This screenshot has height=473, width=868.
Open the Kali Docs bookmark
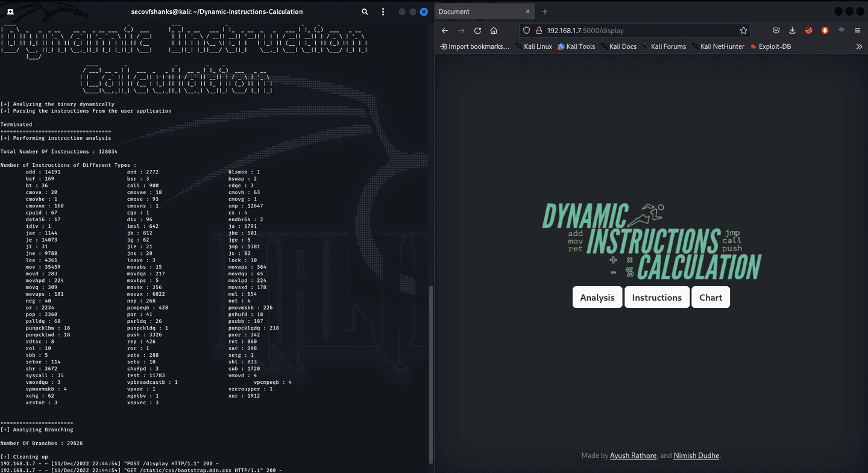[618, 46]
